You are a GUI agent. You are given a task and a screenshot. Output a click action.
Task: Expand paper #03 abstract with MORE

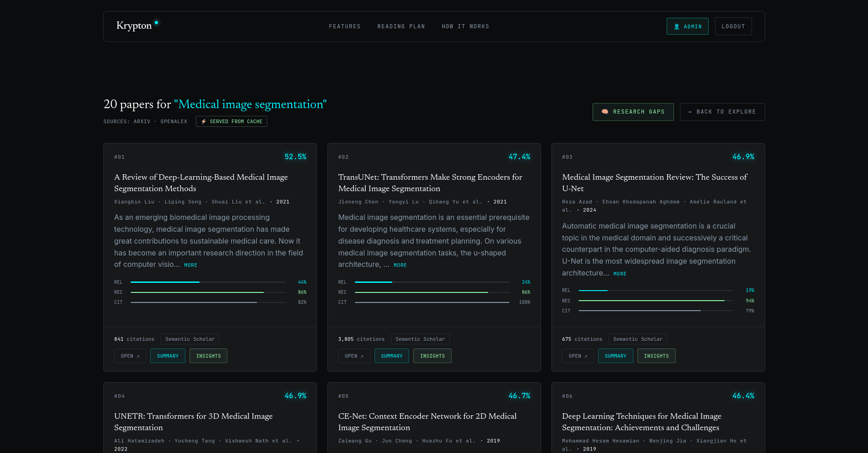(x=620, y=274)
